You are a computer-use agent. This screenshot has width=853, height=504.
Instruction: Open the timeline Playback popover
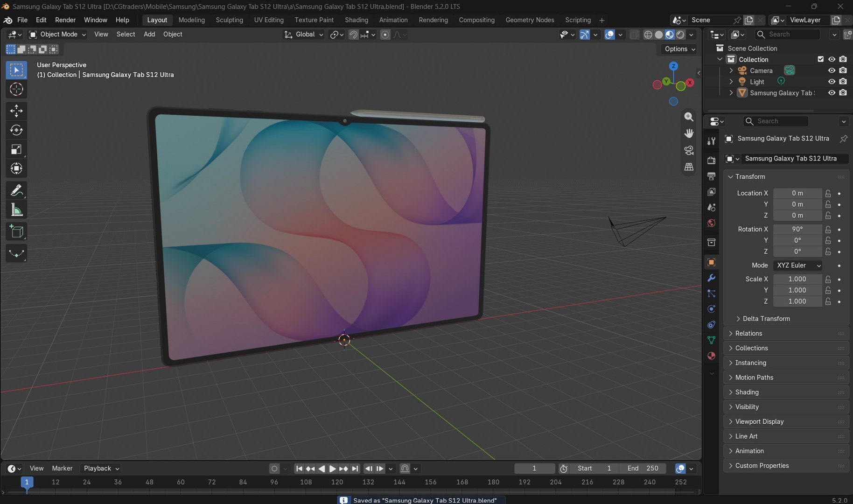click(101, 469)
